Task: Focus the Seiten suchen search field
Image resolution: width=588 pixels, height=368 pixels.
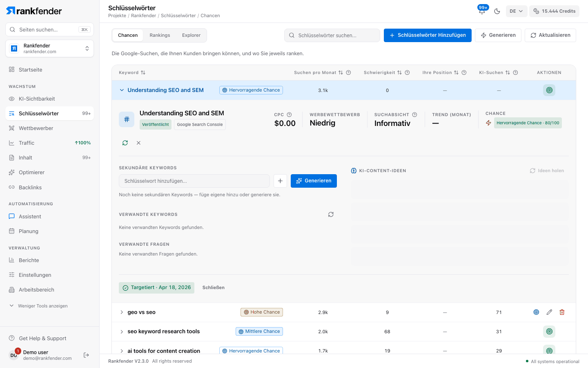Action: (49, 29)
